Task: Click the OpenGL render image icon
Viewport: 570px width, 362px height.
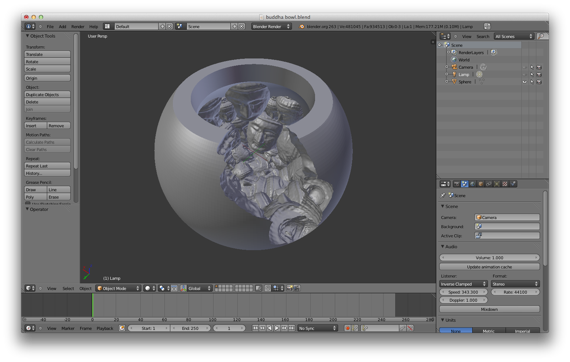Action: 290,288
